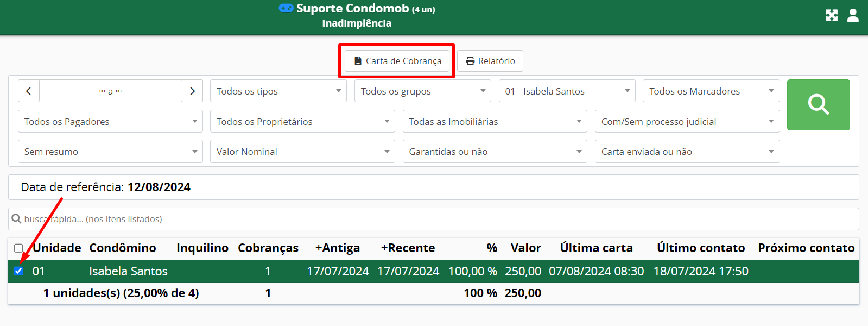
Task: Click the Relatório print button
Action: point(490,61)
